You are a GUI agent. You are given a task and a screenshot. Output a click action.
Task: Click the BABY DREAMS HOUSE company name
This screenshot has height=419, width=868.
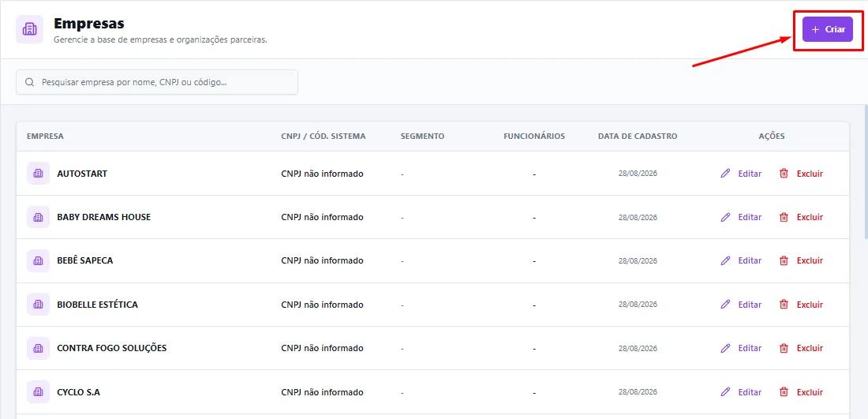pos(103,217)
